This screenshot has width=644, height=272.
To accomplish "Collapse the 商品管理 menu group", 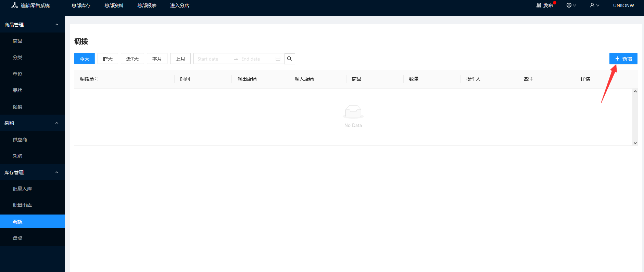I will (32, 25).
